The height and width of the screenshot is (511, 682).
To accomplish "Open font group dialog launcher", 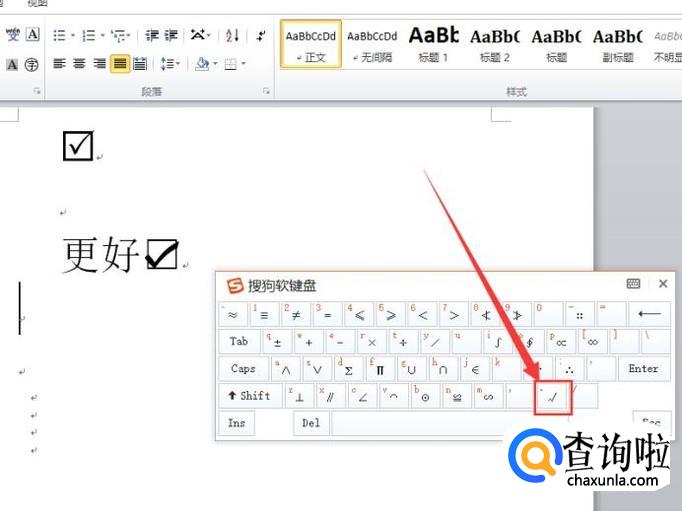I will coord(37,91).
